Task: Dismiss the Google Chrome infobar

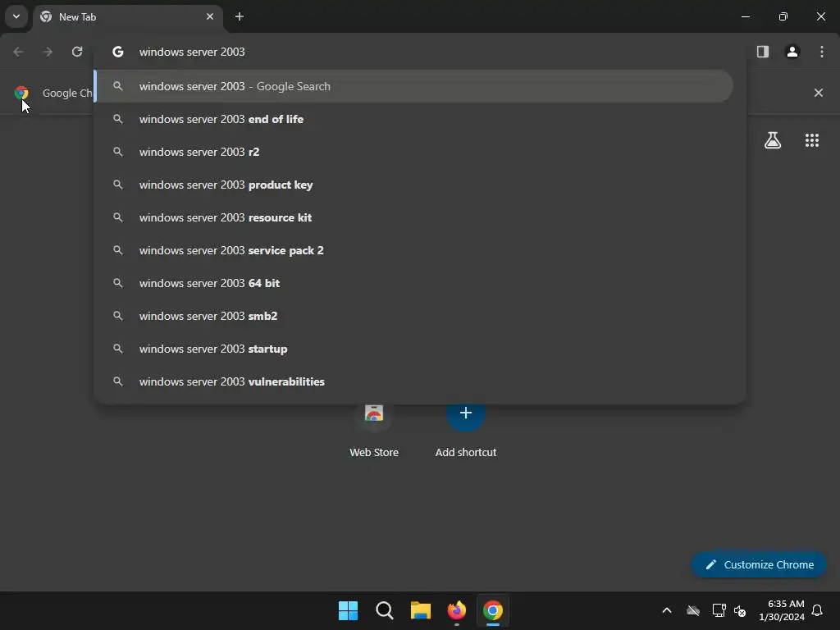Action: [x=819, y=93]
